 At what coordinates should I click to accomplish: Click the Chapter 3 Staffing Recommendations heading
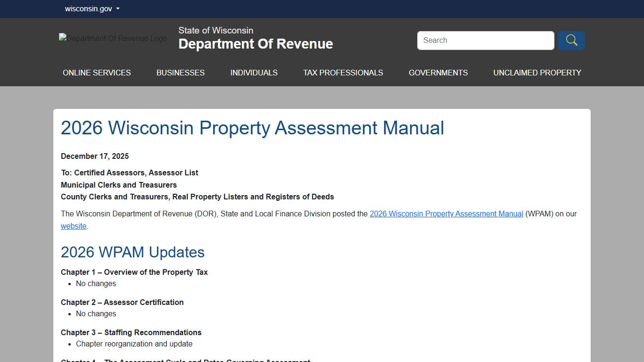click(x=131, y=332)
